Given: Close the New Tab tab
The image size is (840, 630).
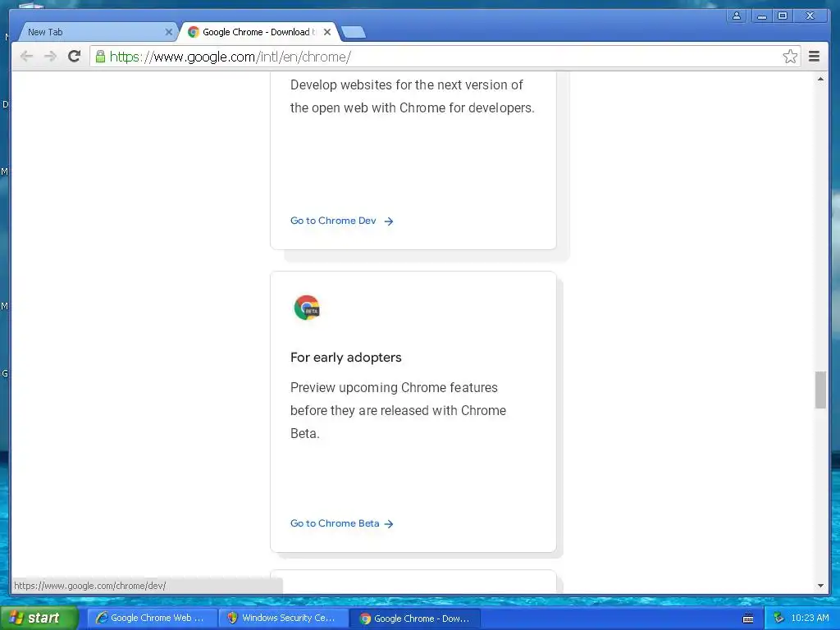Looking at the screenshot, I should pyautogui.click(x=169, y=32).
